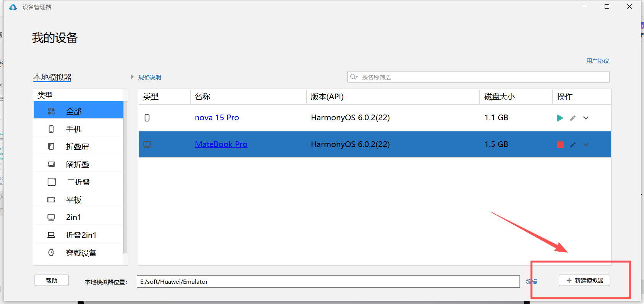This screenshot has height=304, width=644.
Task: Click the 帮助 button
Action: pyautogui.click(x=52, y=280)
